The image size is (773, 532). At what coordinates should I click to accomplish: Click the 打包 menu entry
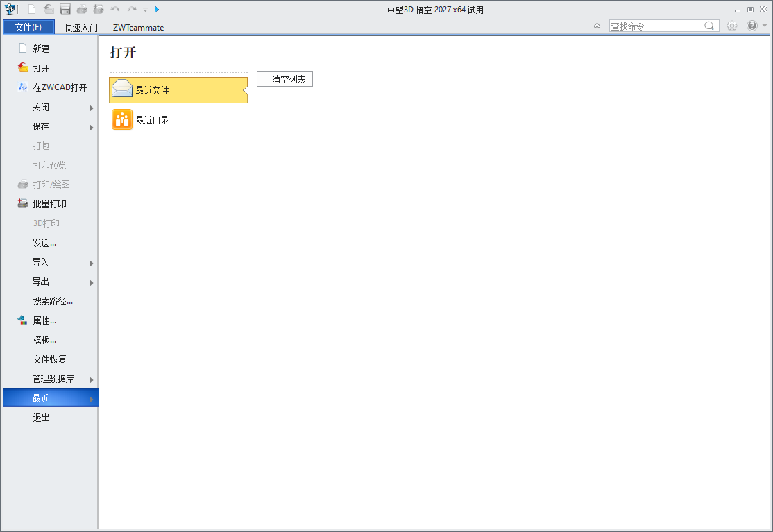click(x=50, y=146)
